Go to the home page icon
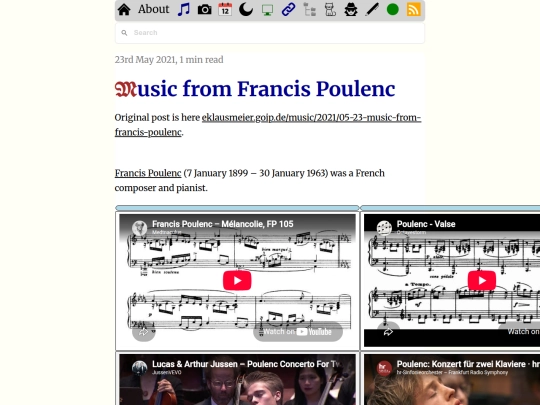This screenshot has width=540, height=405. click(124, 10)
